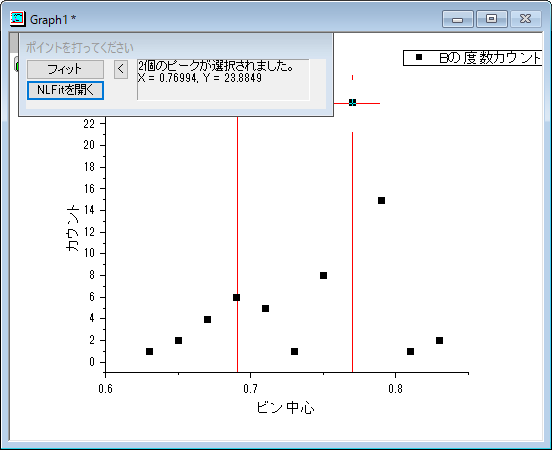The image size is (552, 450).
Task: Close the Graph1 window
Action: pos(526,19)
